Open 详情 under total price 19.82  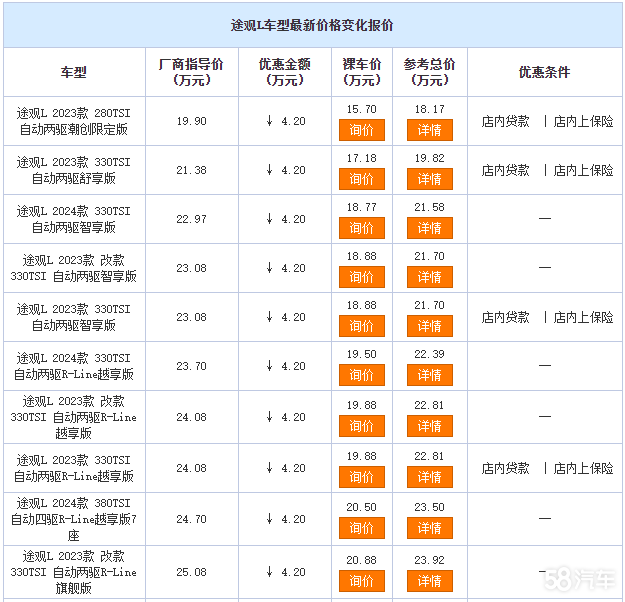click(x=429, y=179)
